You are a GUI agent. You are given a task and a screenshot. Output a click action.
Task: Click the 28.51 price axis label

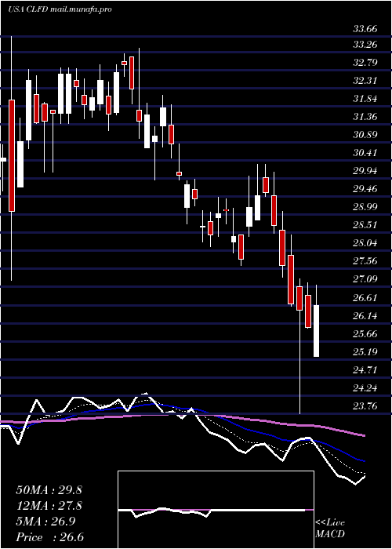tap(365, 225)
